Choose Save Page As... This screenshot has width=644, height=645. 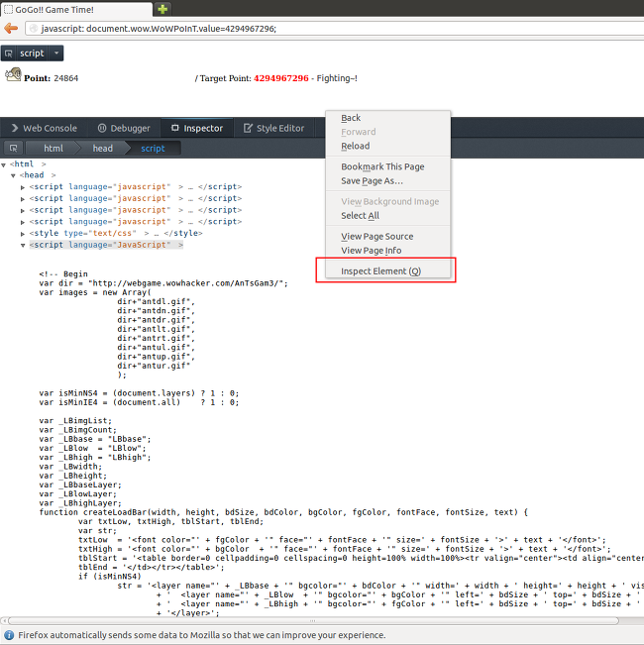coord(372,181)
